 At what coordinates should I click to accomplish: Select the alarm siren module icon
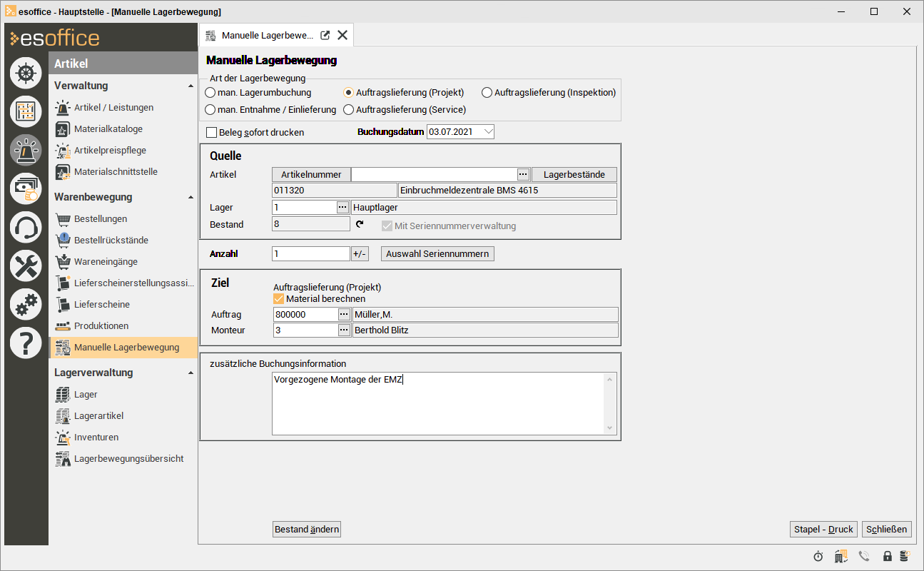click(x=26, y=150)
